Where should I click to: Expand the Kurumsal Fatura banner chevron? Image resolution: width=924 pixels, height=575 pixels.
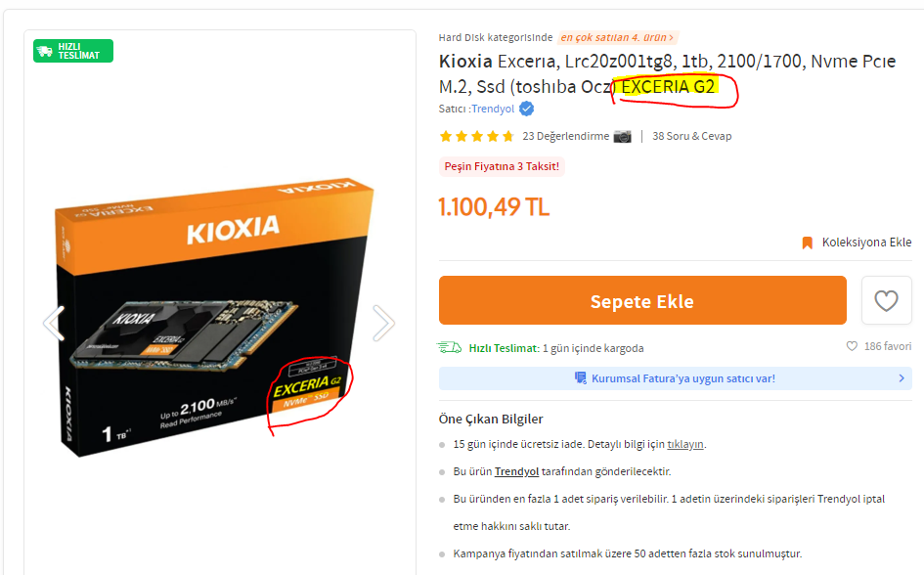click(x=901, y=378)
